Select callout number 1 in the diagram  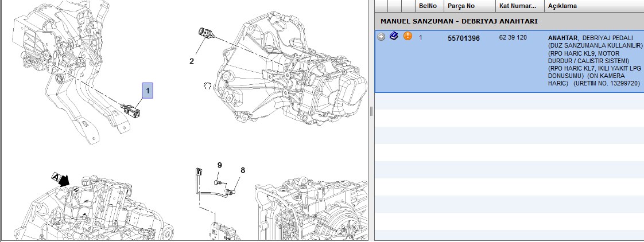click(148, 91)
